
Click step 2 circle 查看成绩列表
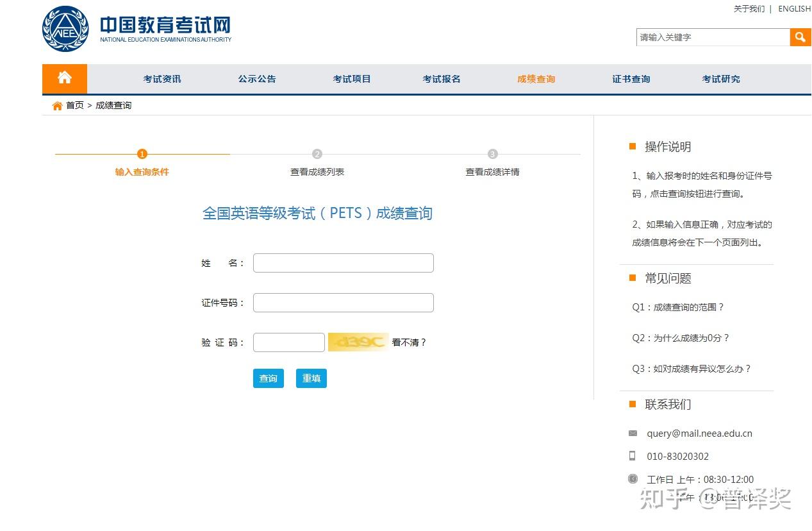click(x=317, y=154)
